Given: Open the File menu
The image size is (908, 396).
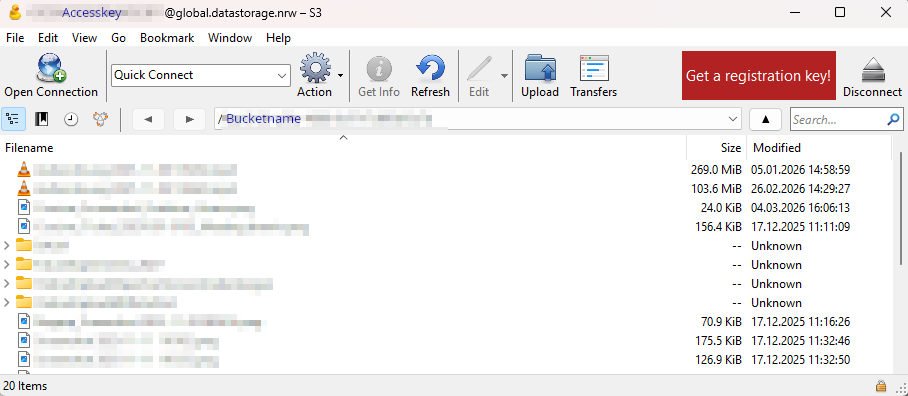Looking at the screenshot, I should coord(15,38).
